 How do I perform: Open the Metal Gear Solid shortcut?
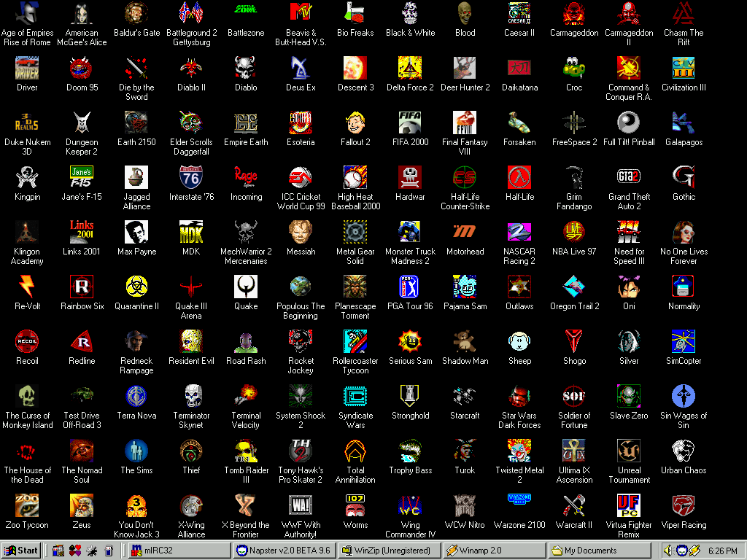(x=355, y=233)
